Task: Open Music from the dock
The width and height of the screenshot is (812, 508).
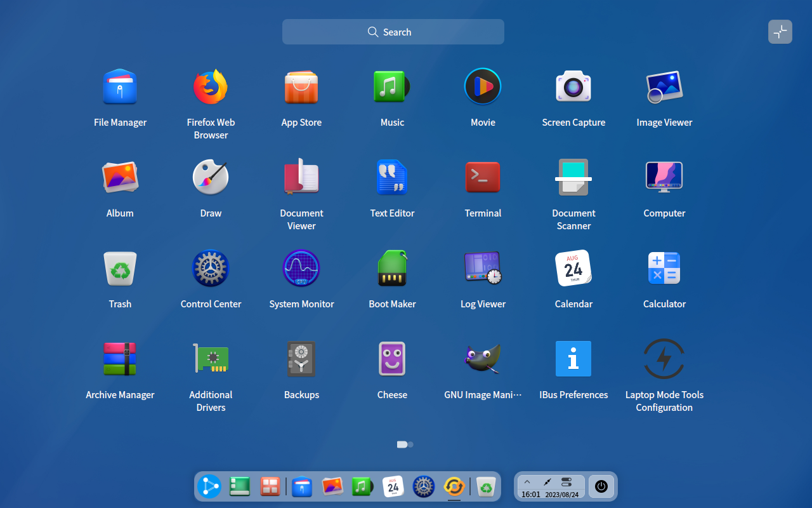Action: point(362,486)
